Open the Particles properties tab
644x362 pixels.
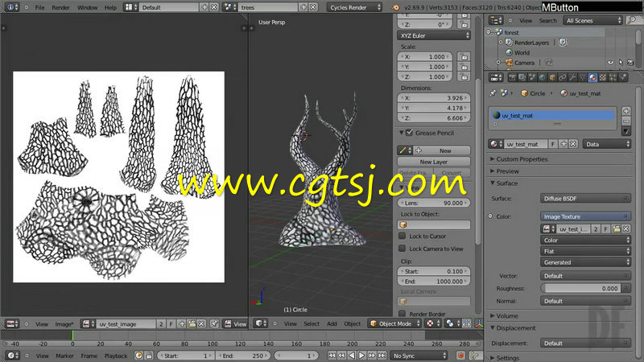[x=613, y=77]
